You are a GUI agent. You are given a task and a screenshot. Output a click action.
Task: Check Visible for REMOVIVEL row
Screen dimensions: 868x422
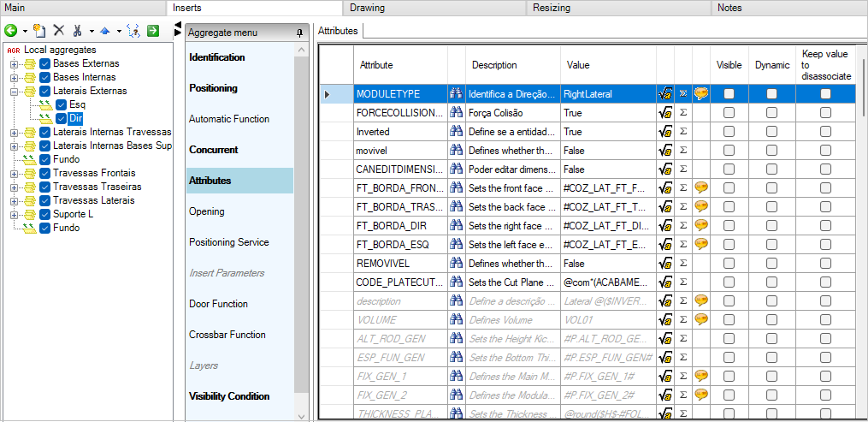[729, 263]
